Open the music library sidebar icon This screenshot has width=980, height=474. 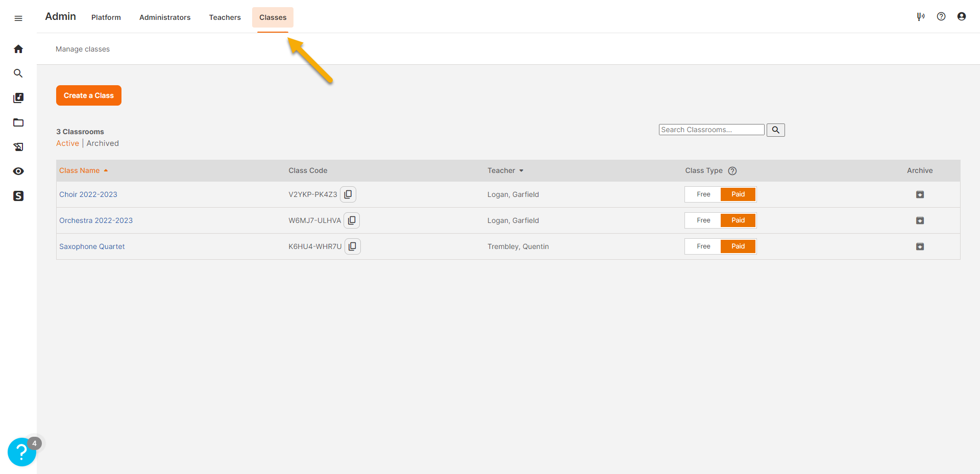click(18, 98)
